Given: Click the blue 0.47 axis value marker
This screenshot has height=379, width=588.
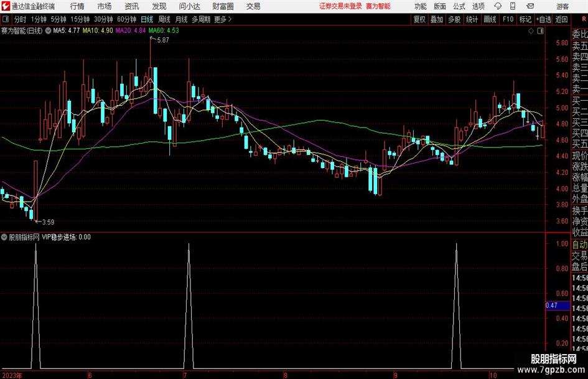Looking at the screenshot, I should coord(558,306).
